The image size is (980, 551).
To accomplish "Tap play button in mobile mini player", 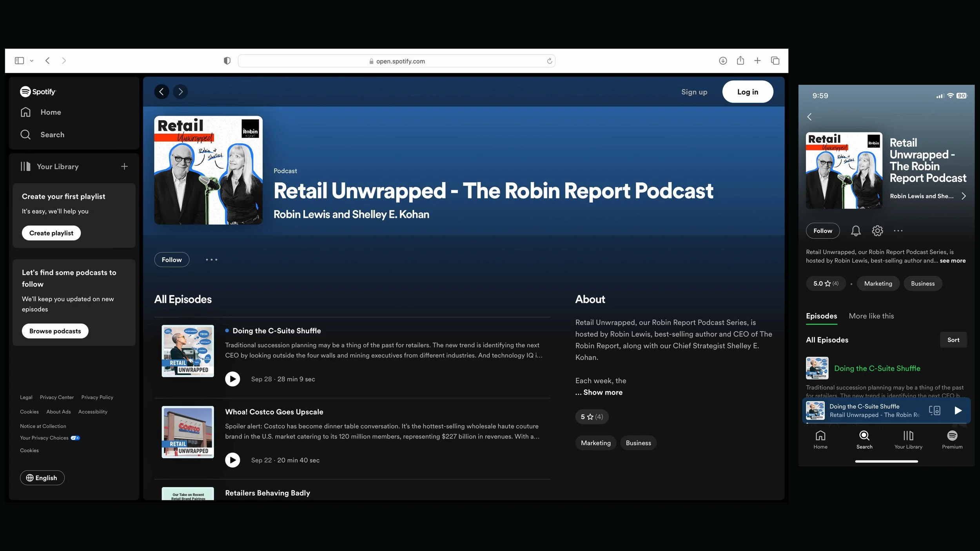I will [958, 411].
